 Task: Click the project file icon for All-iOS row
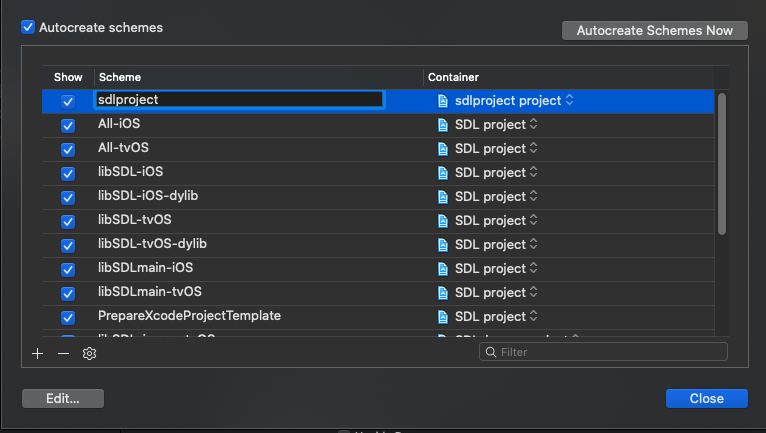click(443, 125)
